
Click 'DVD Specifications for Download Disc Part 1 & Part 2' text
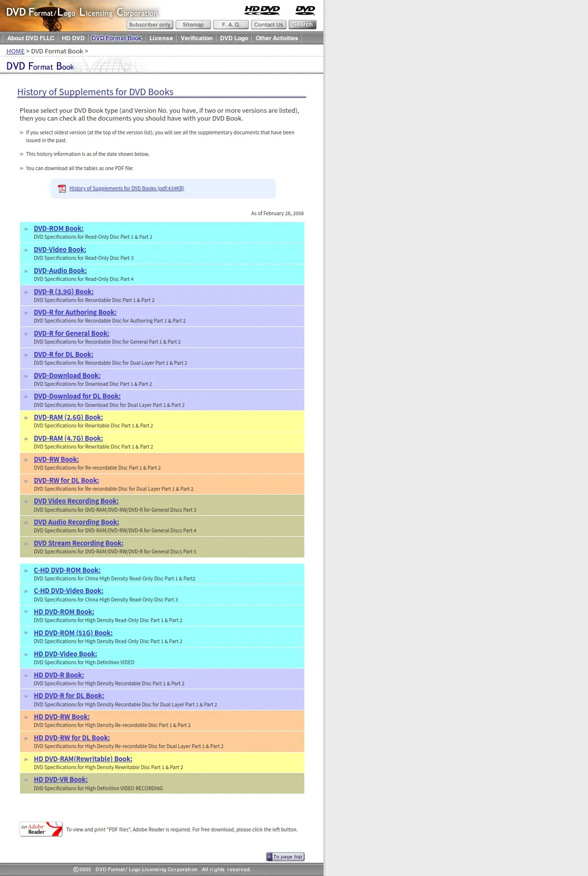[x=93, y=384]
